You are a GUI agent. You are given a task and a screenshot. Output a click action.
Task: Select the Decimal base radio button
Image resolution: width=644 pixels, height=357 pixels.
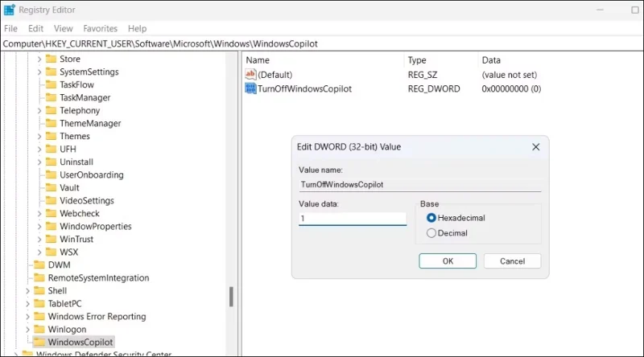pos(431,233)
